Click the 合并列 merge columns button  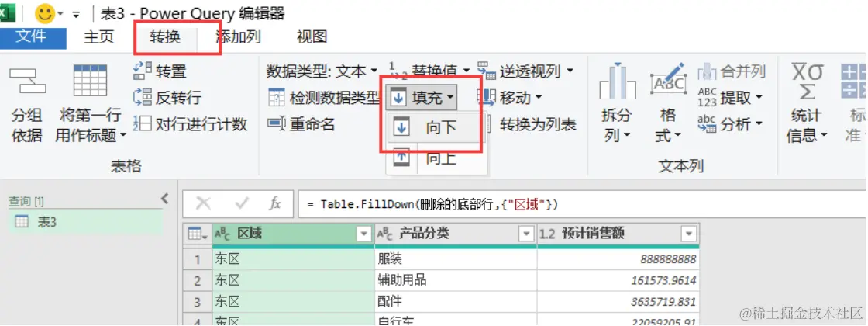coord(732,71)
